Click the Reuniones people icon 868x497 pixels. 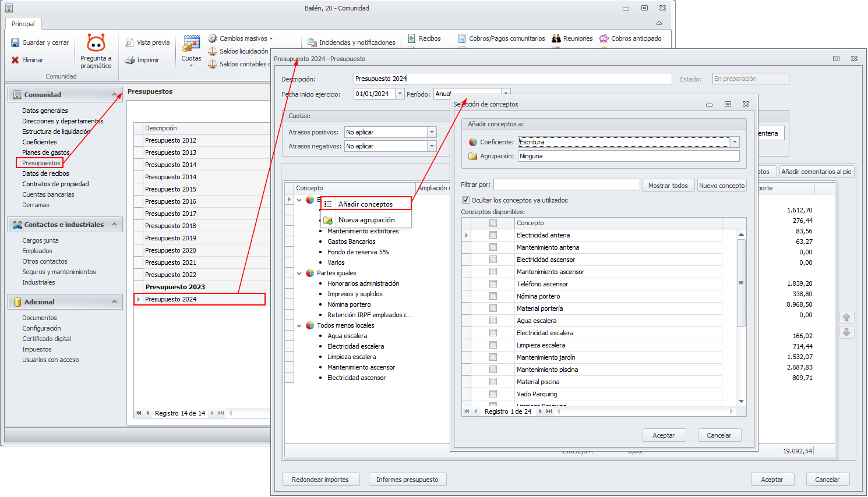tap(556, 38)
